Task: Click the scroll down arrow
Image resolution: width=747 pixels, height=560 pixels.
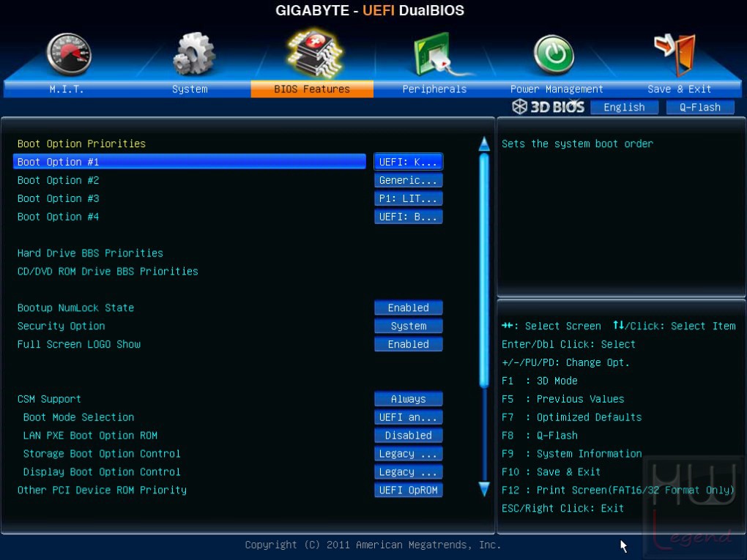Action: (484, 489)
